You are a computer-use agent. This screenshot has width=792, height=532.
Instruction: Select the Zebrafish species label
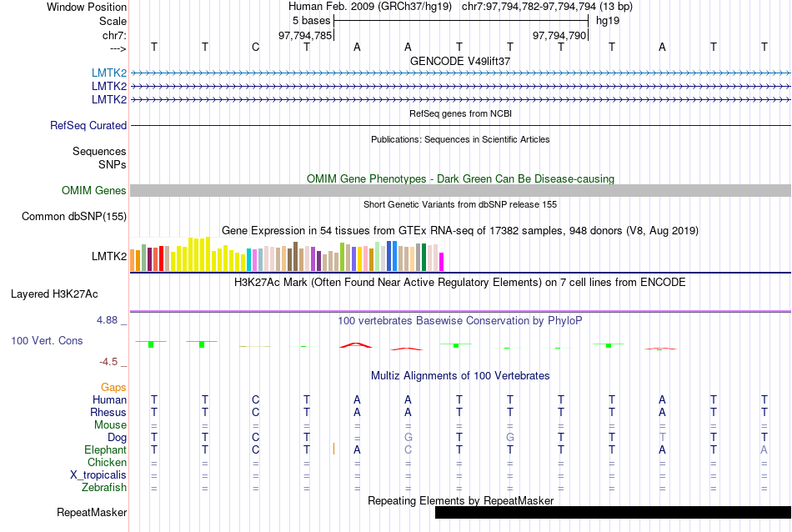pos(104,487)
